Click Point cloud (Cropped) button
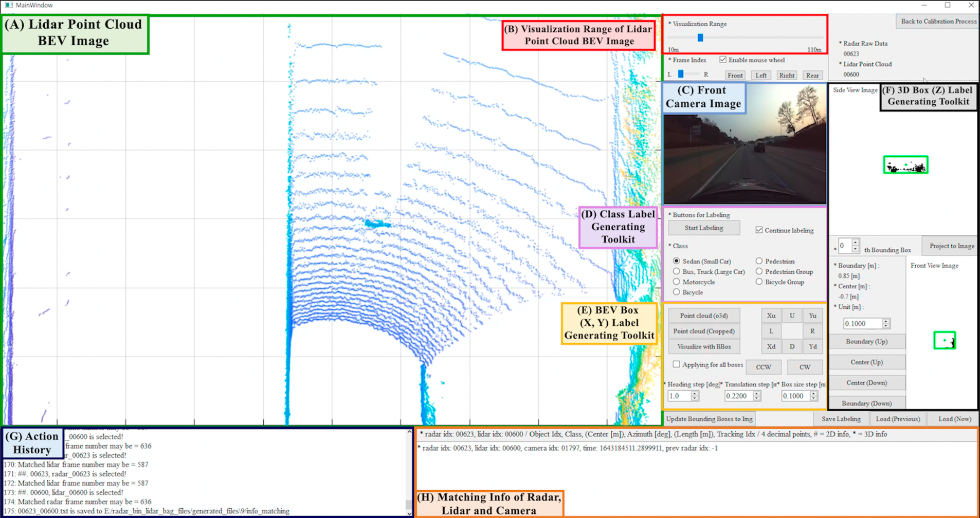 coord(704,331)
